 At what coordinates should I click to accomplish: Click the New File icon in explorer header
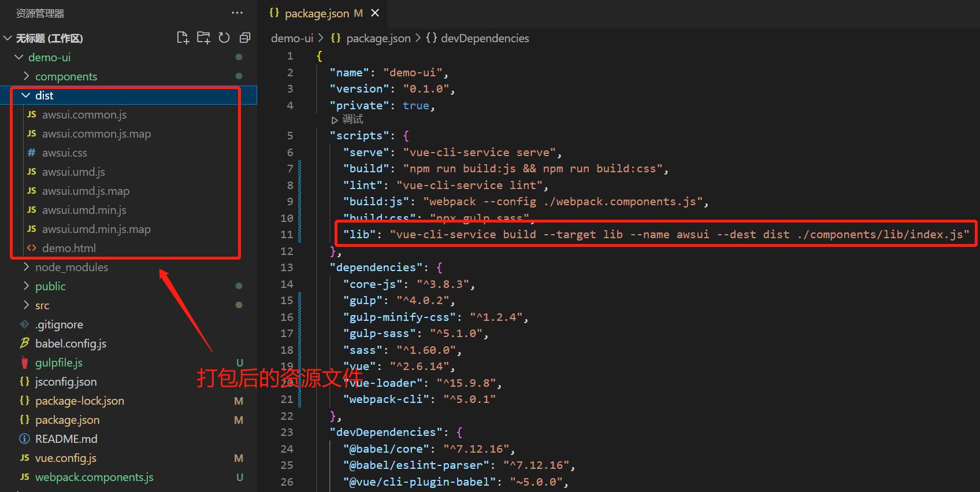(183, 38)
